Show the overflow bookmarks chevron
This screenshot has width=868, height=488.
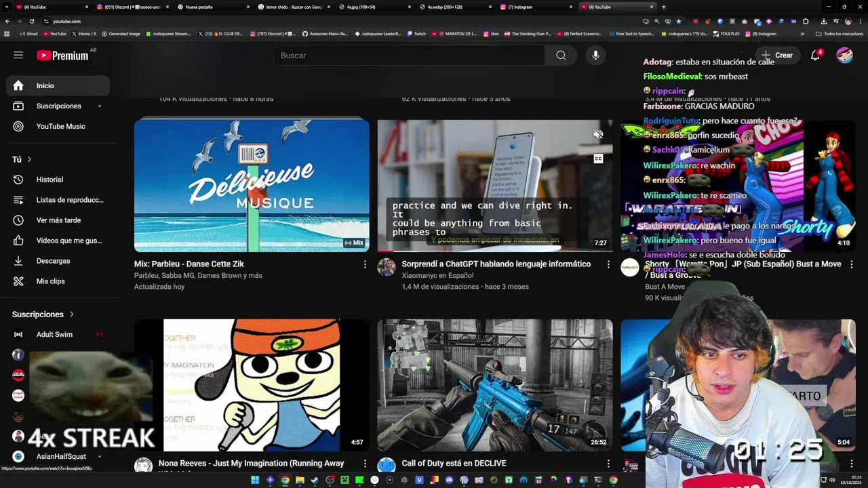pyautogui.click(x=802, y=33)
